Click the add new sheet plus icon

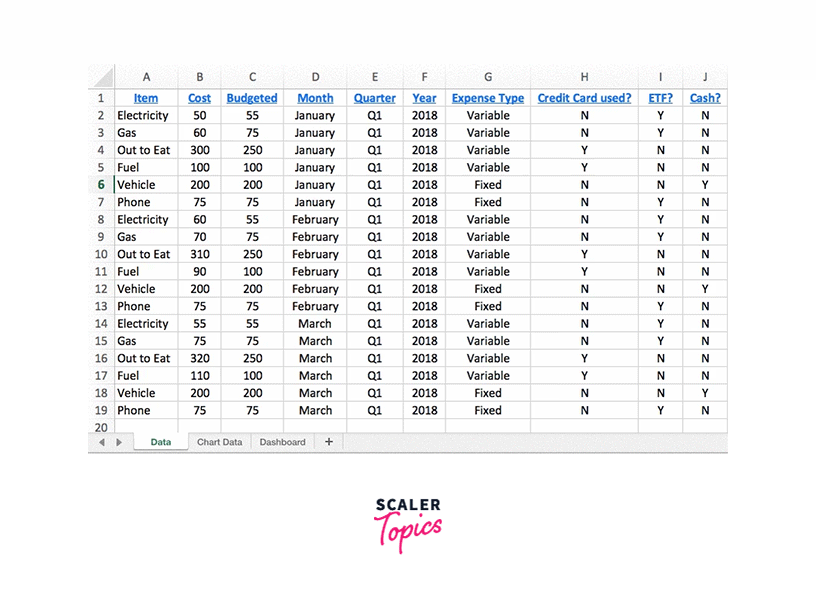click(x=328, y=442)
